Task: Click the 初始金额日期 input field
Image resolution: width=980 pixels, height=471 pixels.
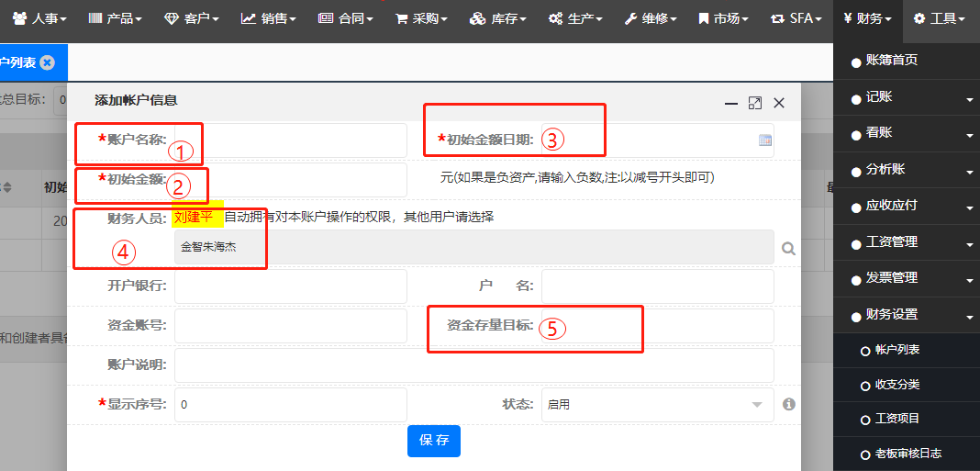Action: point(658,140)
